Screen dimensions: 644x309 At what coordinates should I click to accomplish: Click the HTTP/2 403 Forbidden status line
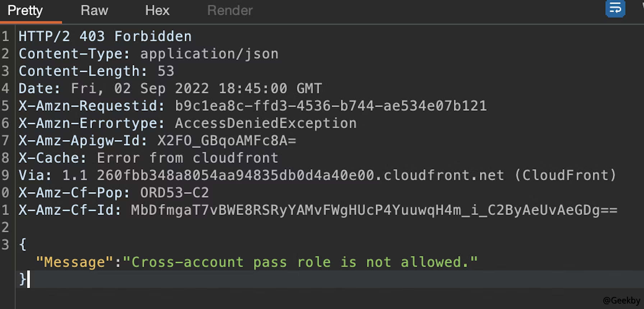tap(105, 36)
